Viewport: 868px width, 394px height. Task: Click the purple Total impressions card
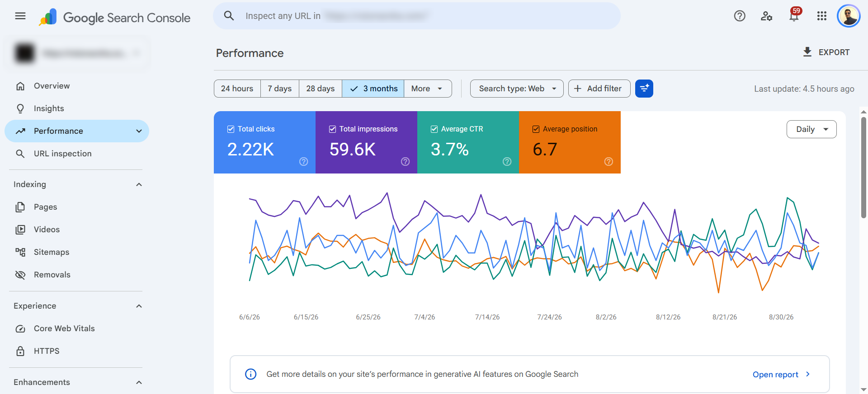pyautogui.click(x=366, y=142)
